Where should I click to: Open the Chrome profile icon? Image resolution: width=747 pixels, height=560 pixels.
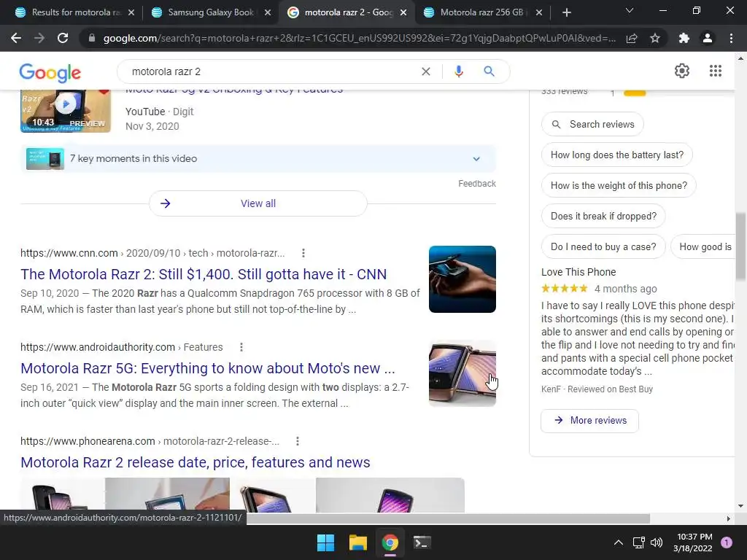708,38
